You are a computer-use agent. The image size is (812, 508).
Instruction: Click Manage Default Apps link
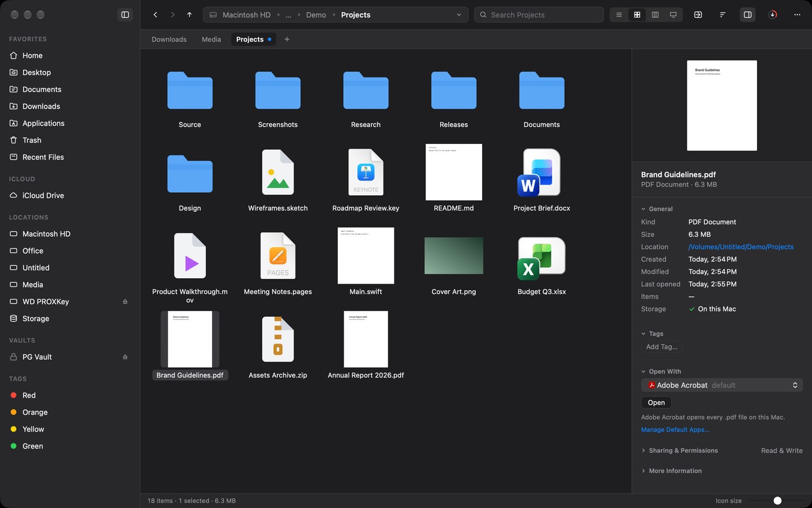[675, 430]
